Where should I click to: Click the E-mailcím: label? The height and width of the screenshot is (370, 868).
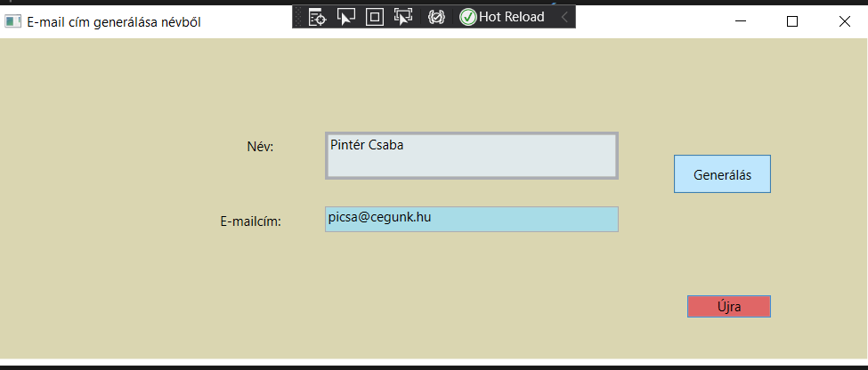(x=250, y=221)
